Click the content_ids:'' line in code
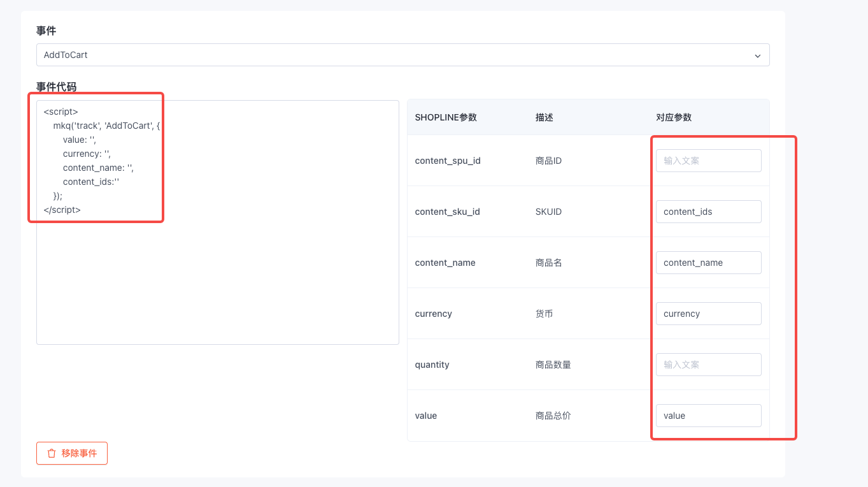 (91, 182)
